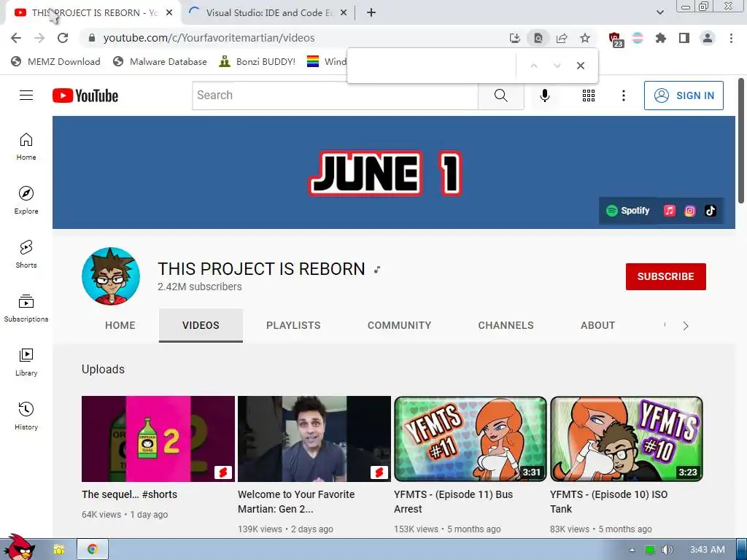This screenshot has height=560, width=747.
Task: Open MEMZ Download bookmark
Action: point(55,61)
